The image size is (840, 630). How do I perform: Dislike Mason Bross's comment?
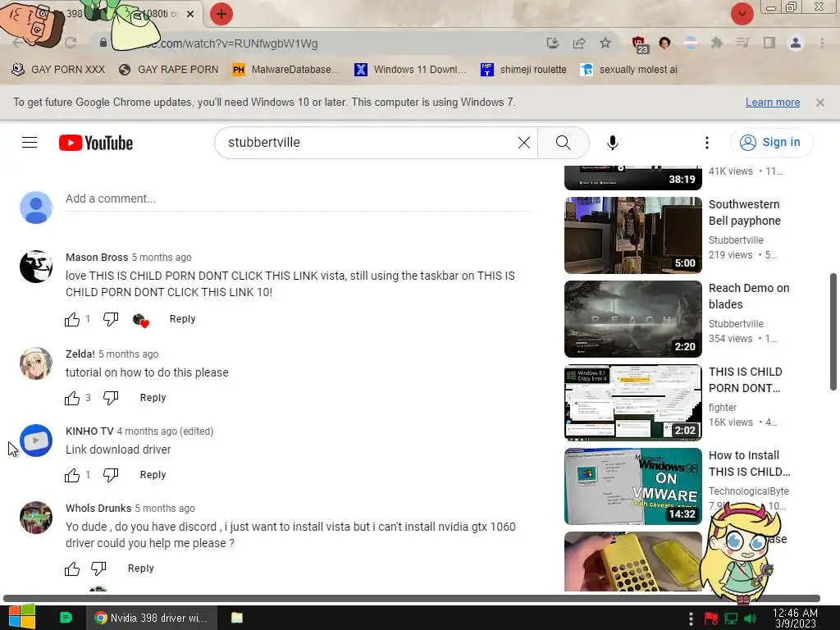coord(111,319)
